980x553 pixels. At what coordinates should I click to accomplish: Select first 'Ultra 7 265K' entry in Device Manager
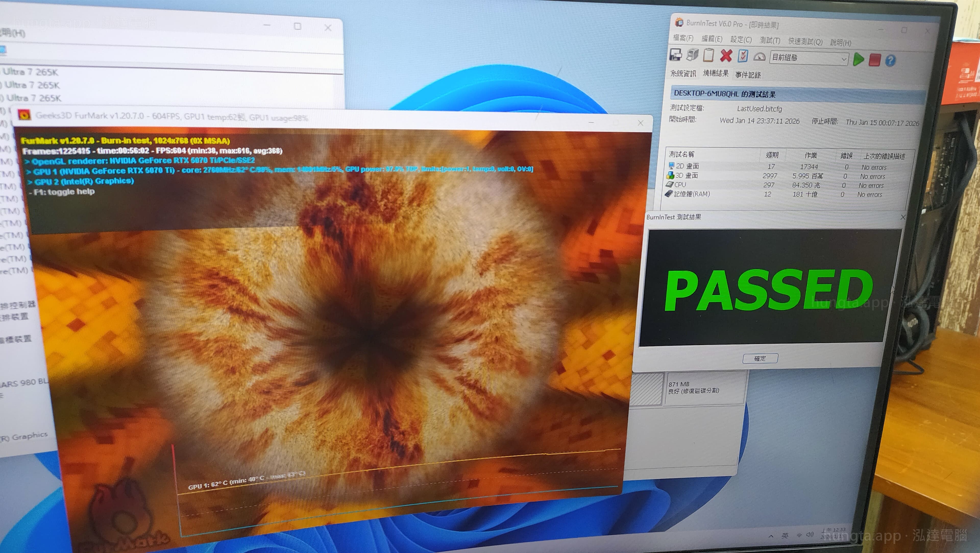(x=31, y=72)
